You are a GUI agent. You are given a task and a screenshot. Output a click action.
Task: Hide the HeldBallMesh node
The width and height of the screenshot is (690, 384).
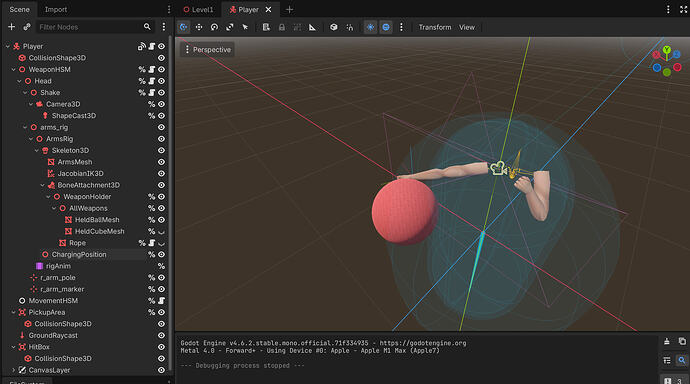click(161, 219)
